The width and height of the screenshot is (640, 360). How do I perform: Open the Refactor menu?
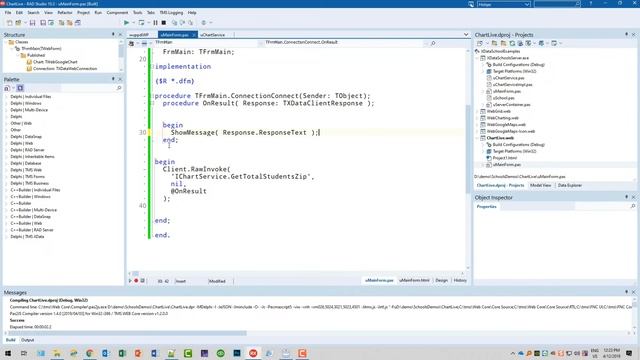[64, 13]
